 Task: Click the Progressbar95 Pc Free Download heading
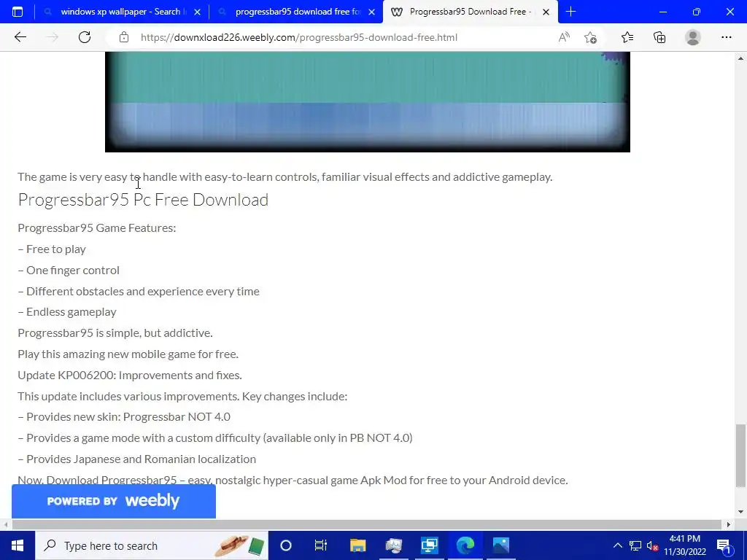pos(143,200)
